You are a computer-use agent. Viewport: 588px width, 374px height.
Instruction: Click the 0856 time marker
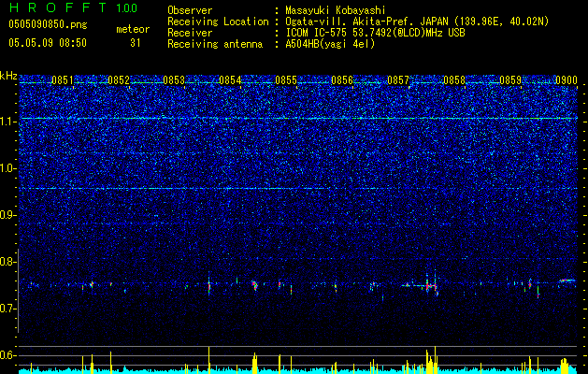pos(342,80)
